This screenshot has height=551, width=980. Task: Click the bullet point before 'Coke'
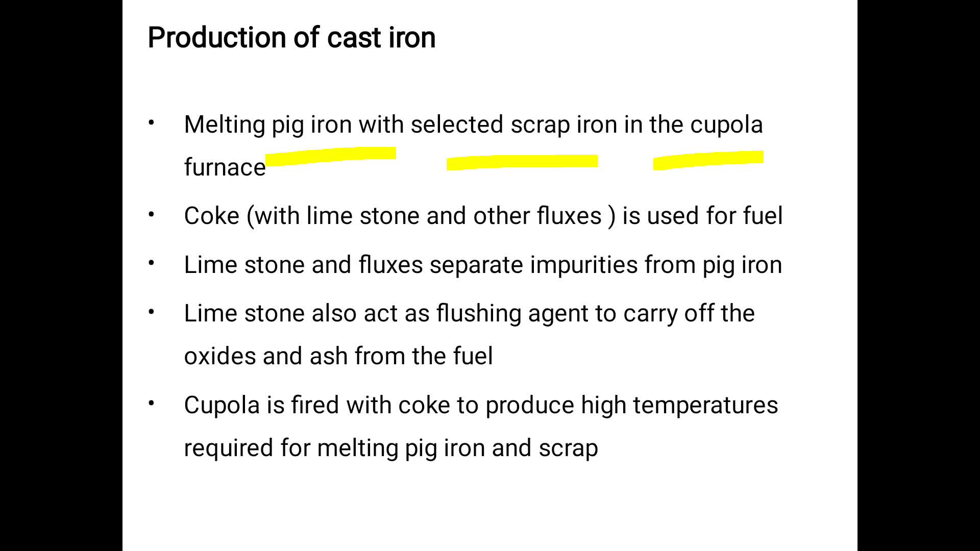[152, 214]
